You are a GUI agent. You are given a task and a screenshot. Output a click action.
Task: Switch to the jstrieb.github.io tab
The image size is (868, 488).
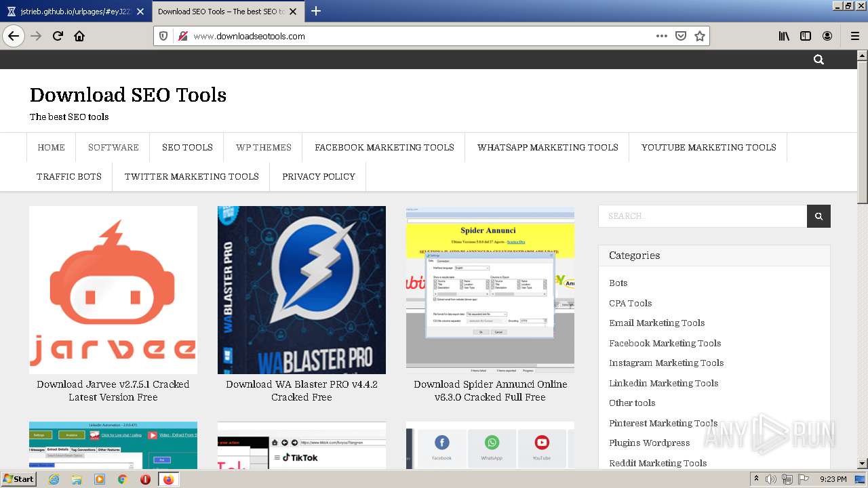pos(75,12)
